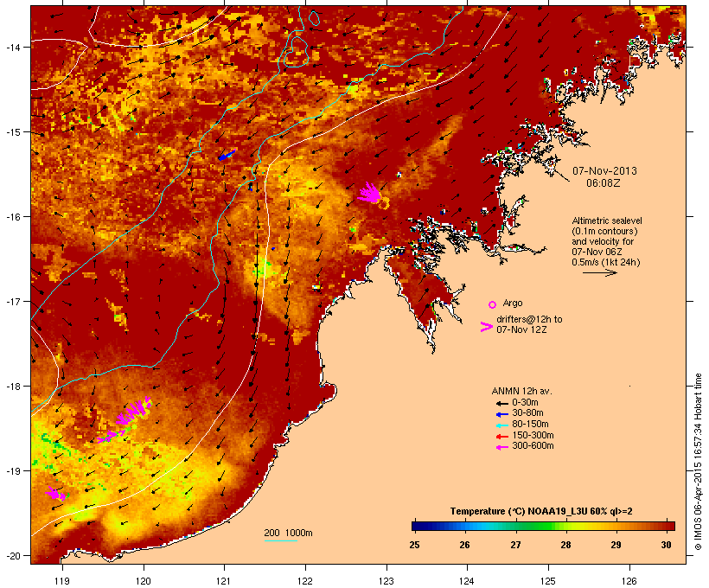This screenshot has width=709, height=588.
Task: Click the latitude axis label -14
Action: click(12, 47)
